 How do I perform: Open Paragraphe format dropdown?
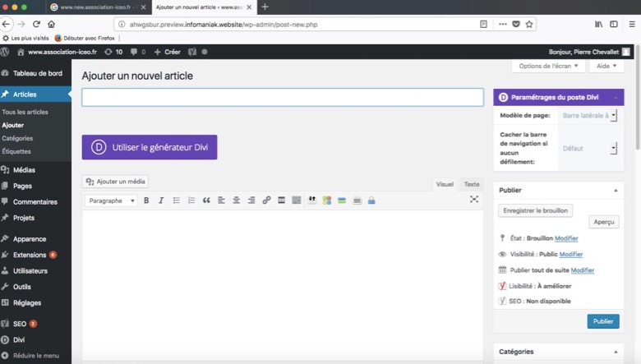[x=111, y=200]
